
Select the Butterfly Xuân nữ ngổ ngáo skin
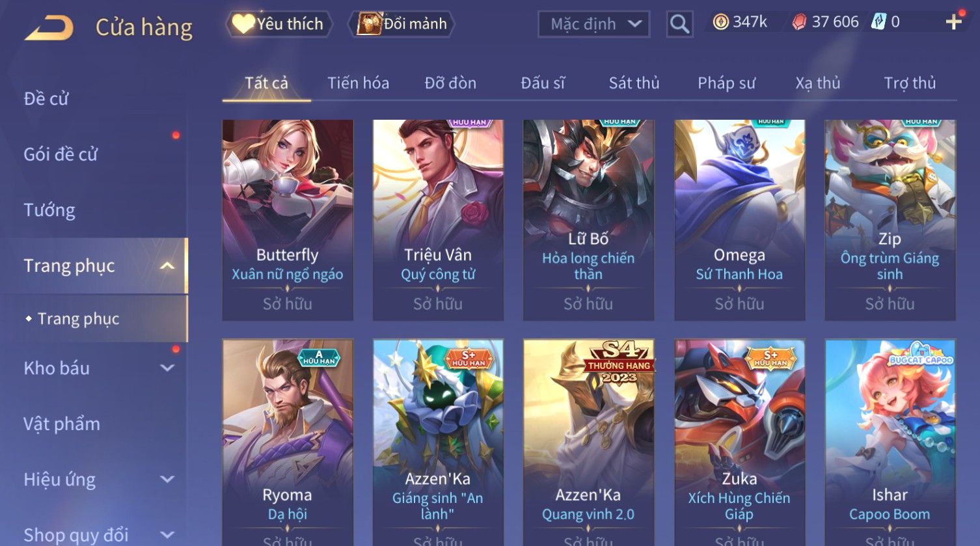click(x=288, y=220)
